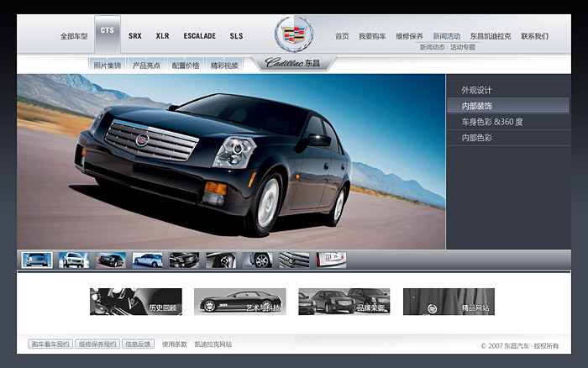Select 内部装饰 in side panel
This screenshot has width=588, height=368.
click(x=508, y=106)
